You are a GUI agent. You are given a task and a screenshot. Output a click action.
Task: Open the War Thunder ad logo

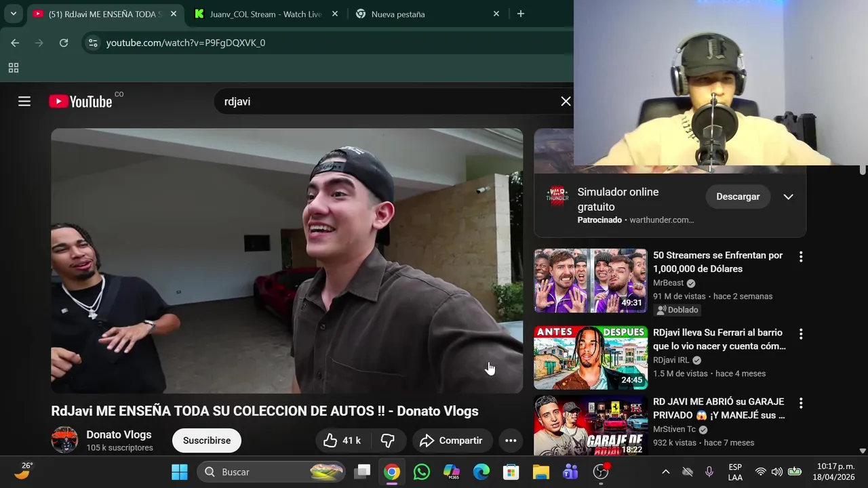[x=557, y=197]
